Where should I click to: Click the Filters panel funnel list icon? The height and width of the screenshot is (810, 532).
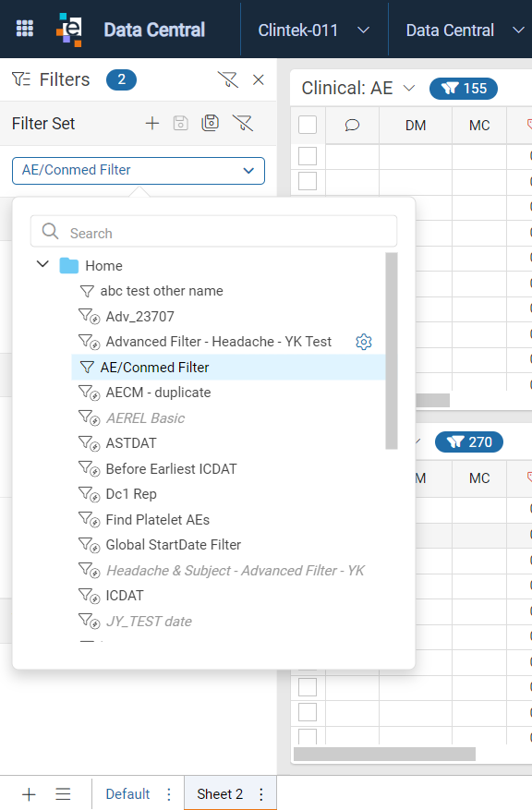pos(21,79)
